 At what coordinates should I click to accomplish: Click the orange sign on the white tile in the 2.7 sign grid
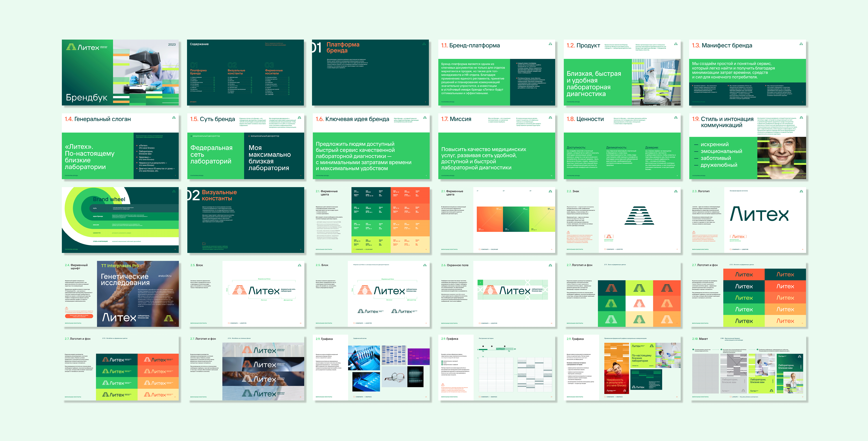pyautogui.click(x=639, y=303)
